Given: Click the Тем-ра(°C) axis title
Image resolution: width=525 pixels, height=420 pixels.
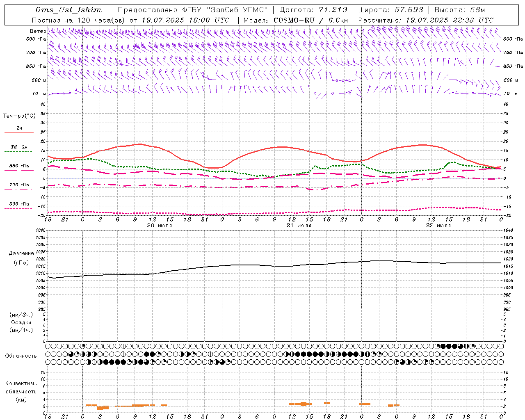Looking at the screenshot, I should [19, 116].
